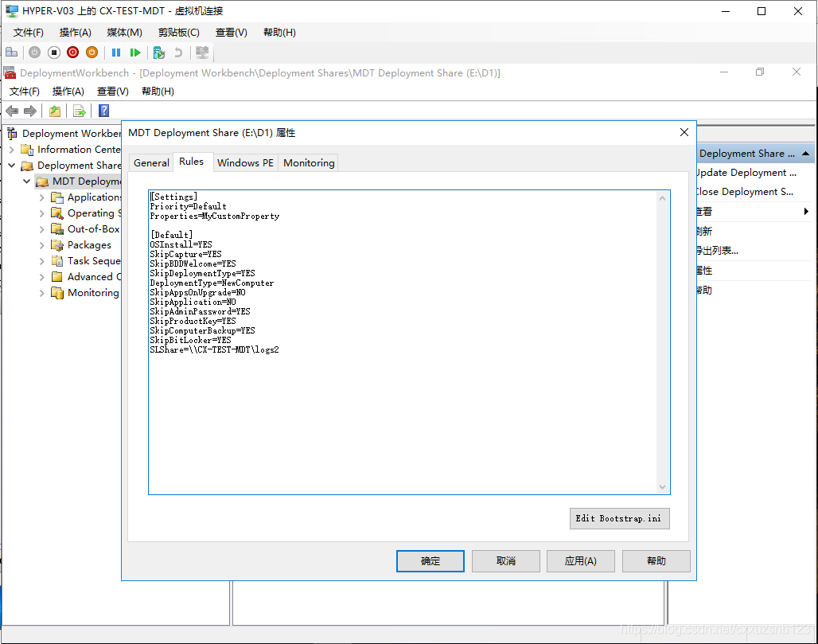Click the Back arrow in Workbench toolbar
The width and height of the screenshot is (818, 644).
12,111
